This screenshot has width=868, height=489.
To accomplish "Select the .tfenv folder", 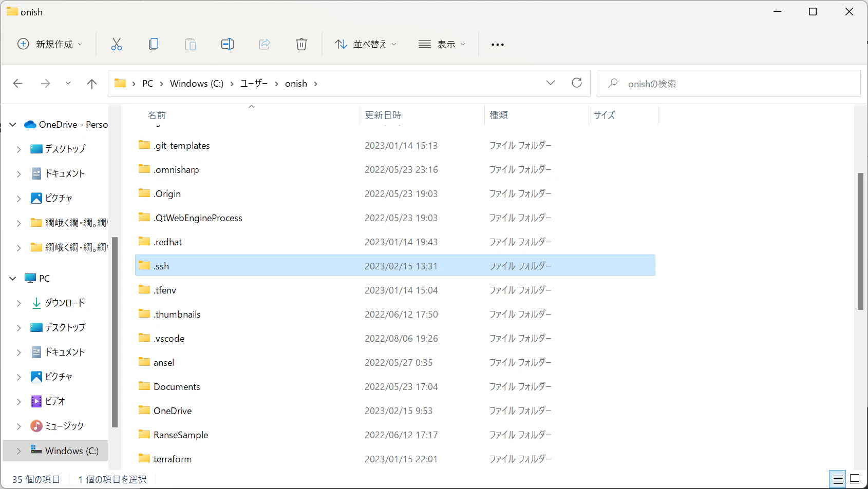I will (x=395, y=290).
